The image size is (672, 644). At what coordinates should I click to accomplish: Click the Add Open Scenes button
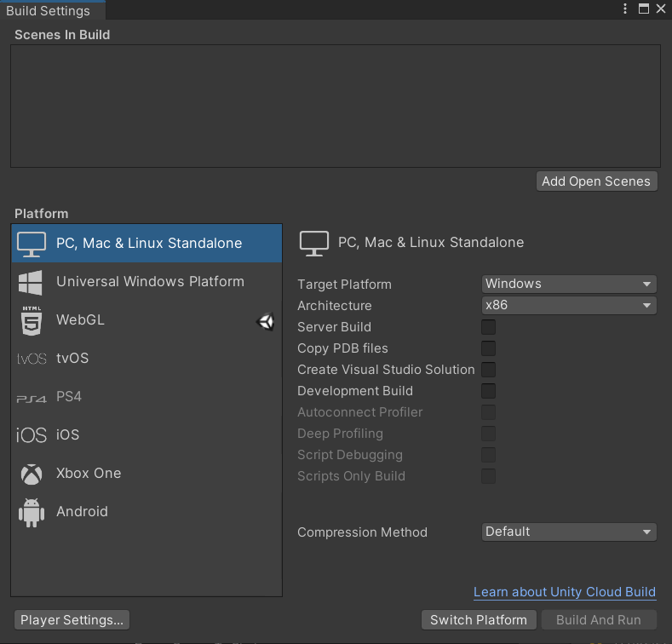coord(596,181)
